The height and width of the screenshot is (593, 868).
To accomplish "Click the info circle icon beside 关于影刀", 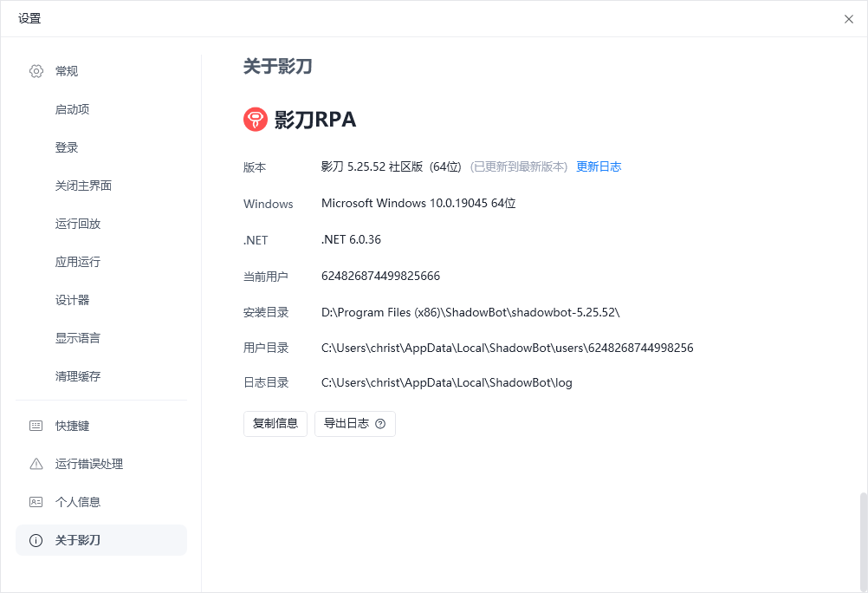I will [36, 540].
